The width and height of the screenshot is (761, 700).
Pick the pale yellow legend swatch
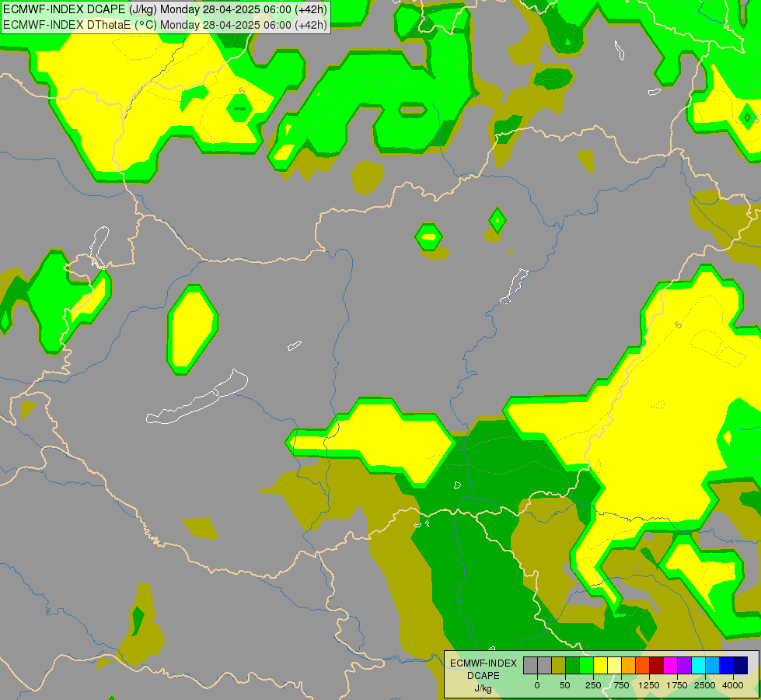click(614, 665)
